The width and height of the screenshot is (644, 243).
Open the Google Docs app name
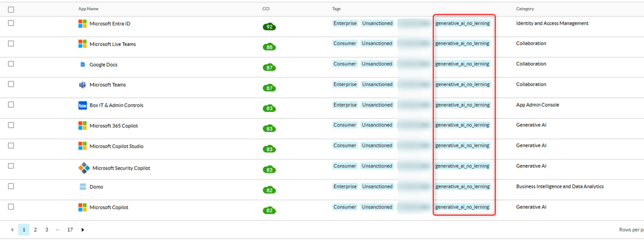[104, 65]
